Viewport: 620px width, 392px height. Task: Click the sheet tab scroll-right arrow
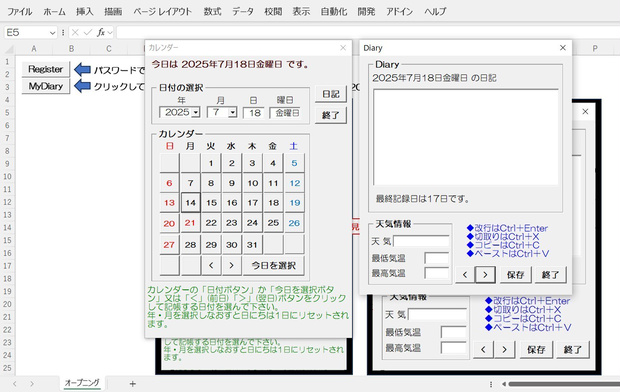pyautogui.click(x=32, y=383)
